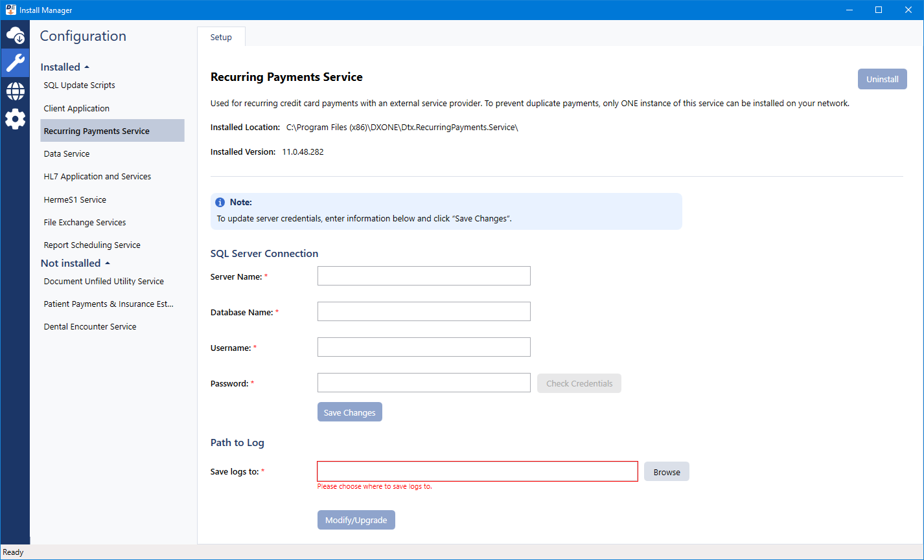The image size is (924, 560).
Task: Open the cloud download section icon
Action: tap(15, 35)
